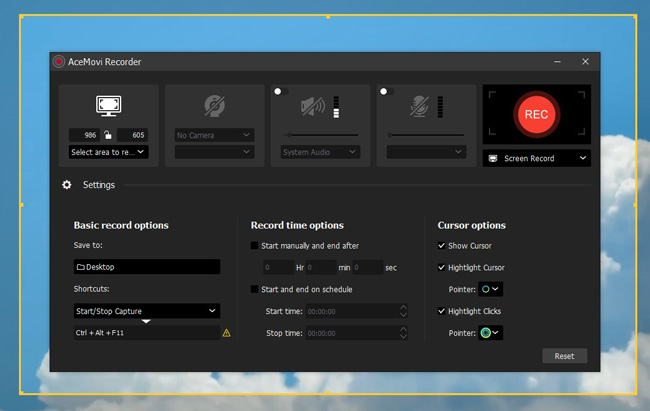Decrease Start time with the down arrow

(x=403, y=315)
